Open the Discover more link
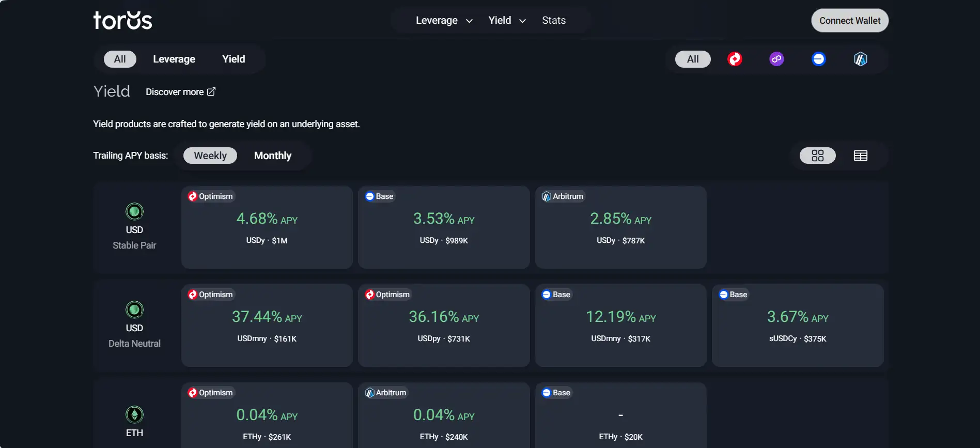 coord(180,92)
